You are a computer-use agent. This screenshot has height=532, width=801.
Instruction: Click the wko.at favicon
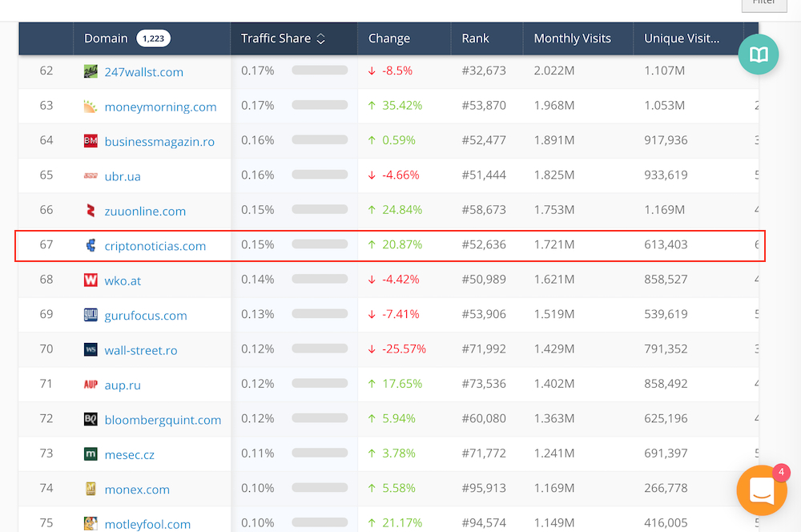tap(91, 280)
